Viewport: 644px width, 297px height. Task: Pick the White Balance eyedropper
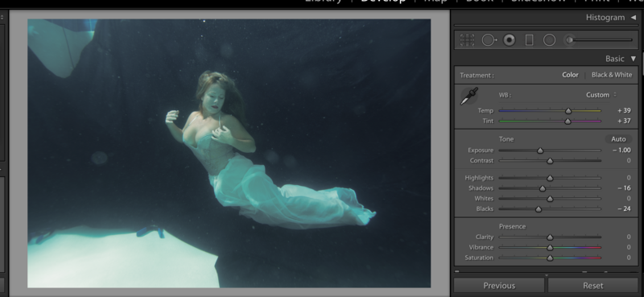tap(469, 96)
